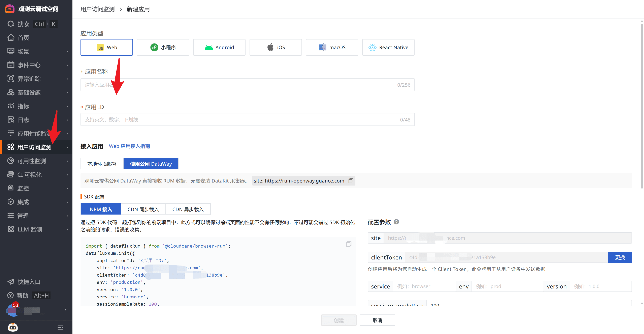This screenshot has width=644, height=334.
Task: Switch to CDN 同步载入 tab
Action: pyautogui.click(x=143, y=209)
